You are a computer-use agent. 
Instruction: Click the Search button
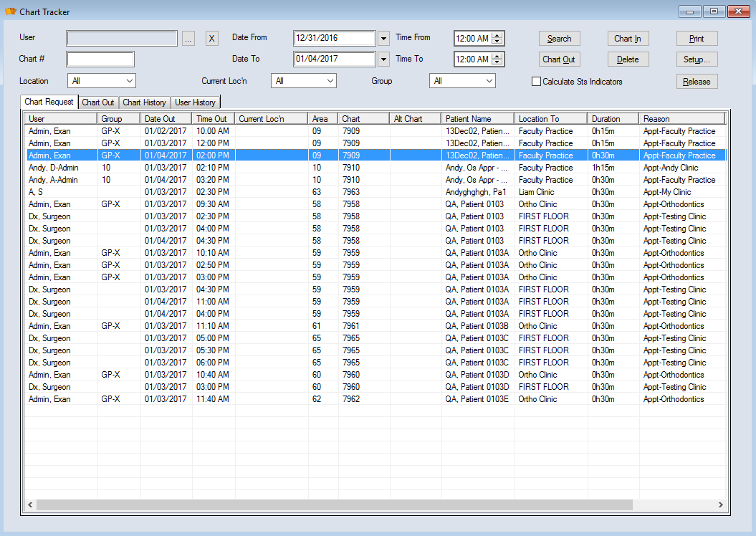click(559, 39)
